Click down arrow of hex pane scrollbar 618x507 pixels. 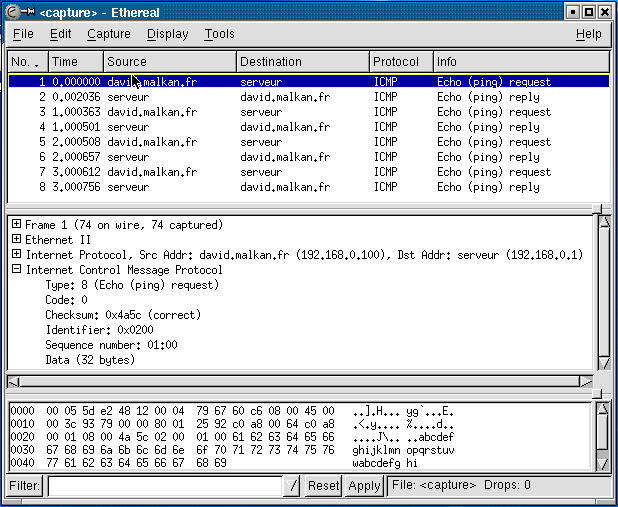point(603,464)
